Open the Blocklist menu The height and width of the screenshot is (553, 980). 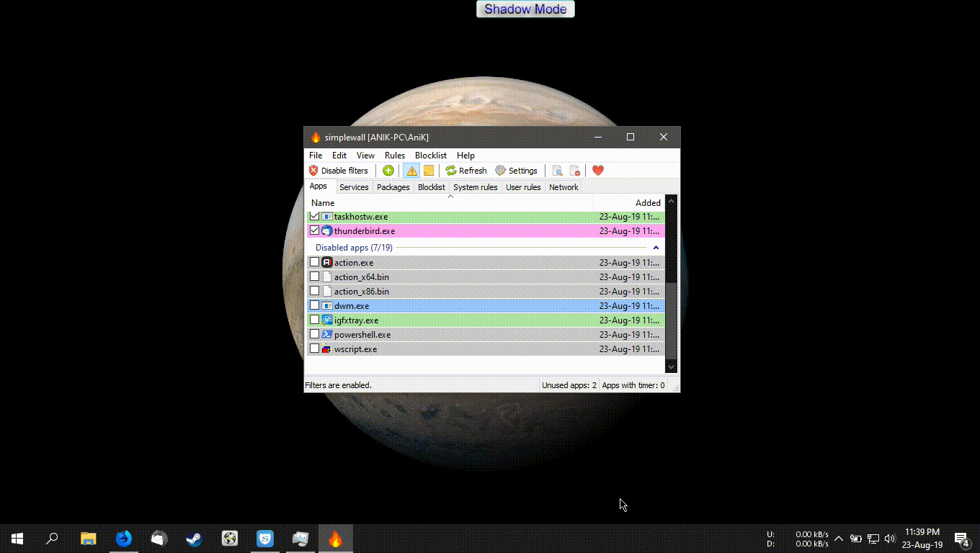pyautogui.click(x=431, y=156)
